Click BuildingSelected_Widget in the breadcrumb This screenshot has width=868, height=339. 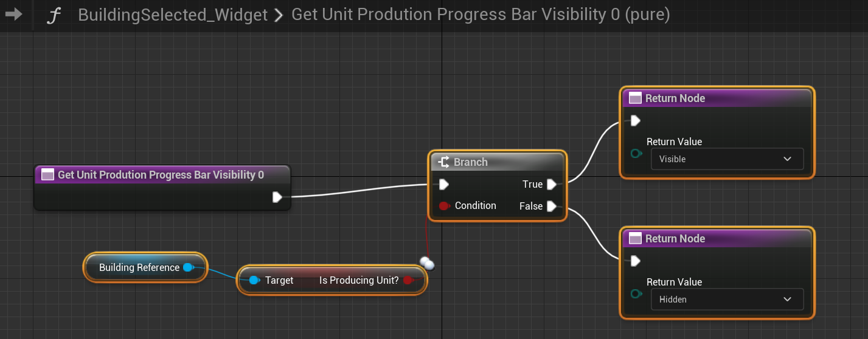(x=173, y=15)
